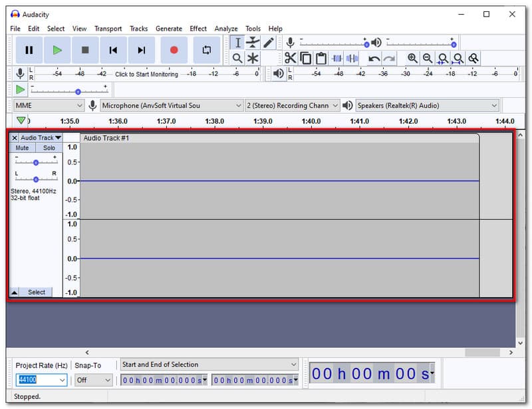Open the Audio Track name dropdown menu

[41, 138]
